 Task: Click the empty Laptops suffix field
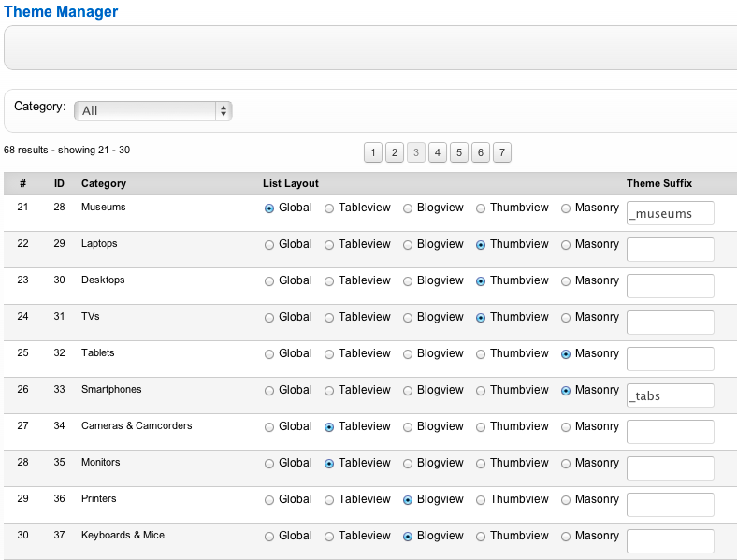(x=670, y=250)
